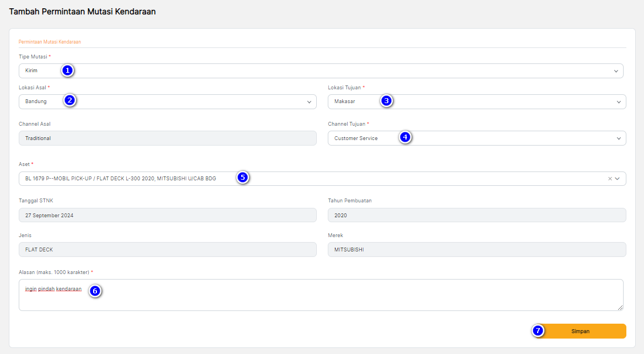Expand the Lokasi Asal dropdown

pyautogui.click(x=309, y=102)
